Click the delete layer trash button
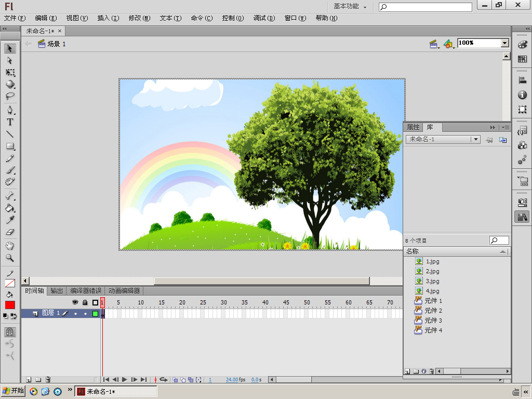The width and height of the screenshot is (532, 399). 48,380
